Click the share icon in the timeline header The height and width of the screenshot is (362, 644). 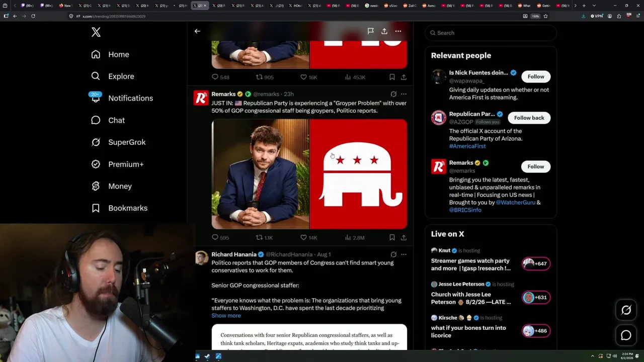pos(384,31)
